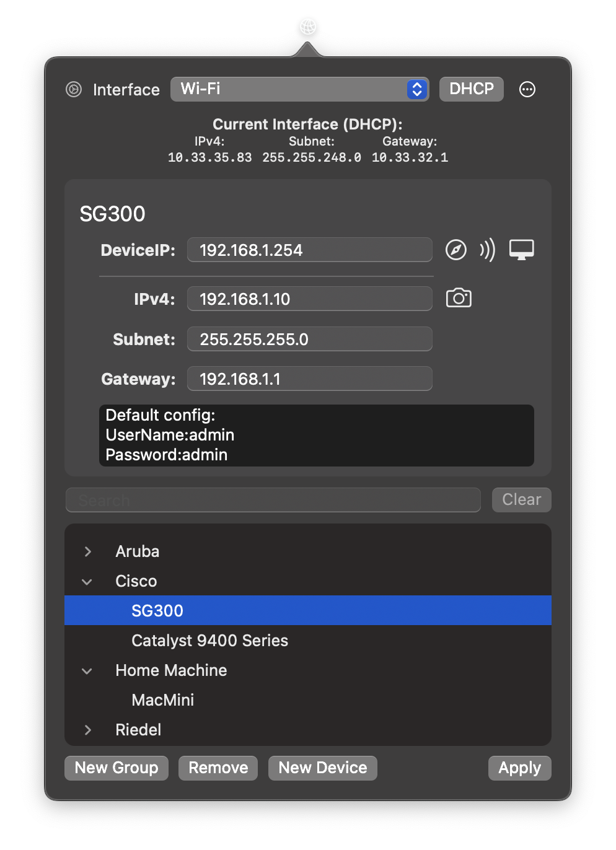Select Catalyst 9400 Series device
This screenshot has height=850, width=616.
pyautogui.click(x=308, y=641)
